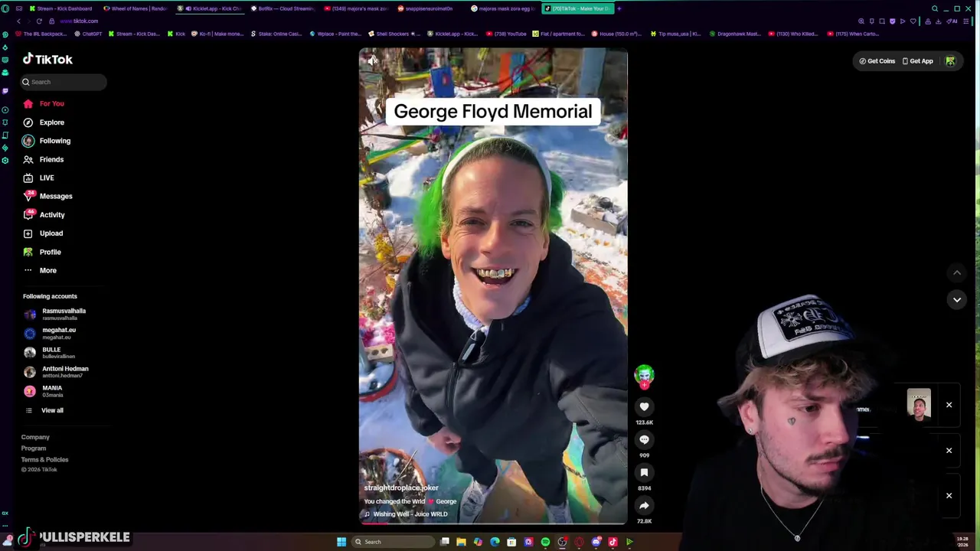Open Messages in the sidebar
Screen dimensions: 980x551
[47, 196]
